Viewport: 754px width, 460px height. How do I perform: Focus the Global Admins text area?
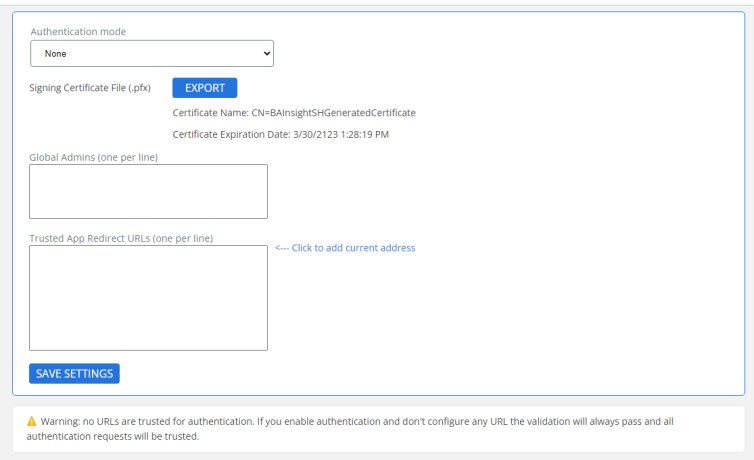148,191
